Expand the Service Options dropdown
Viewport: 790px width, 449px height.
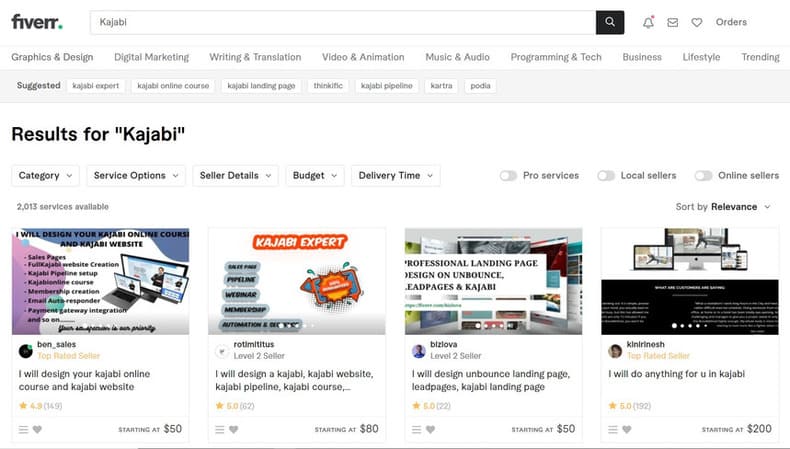pos(136,175)
